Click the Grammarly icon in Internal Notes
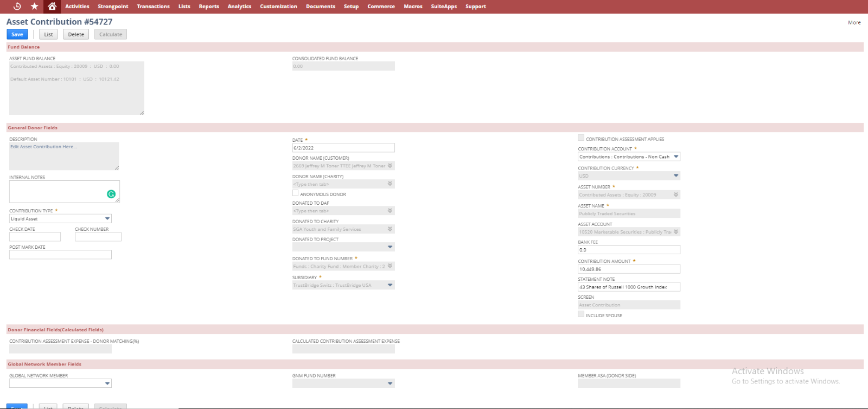868x409 pixels. [x=111, y=194]
